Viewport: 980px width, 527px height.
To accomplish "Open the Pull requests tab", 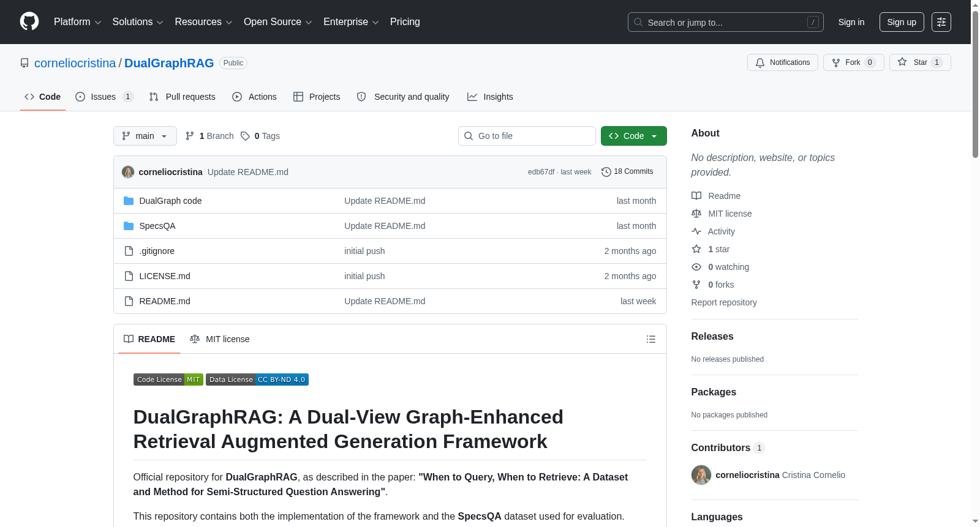I will pyautogui.click(x=183, y=97).
